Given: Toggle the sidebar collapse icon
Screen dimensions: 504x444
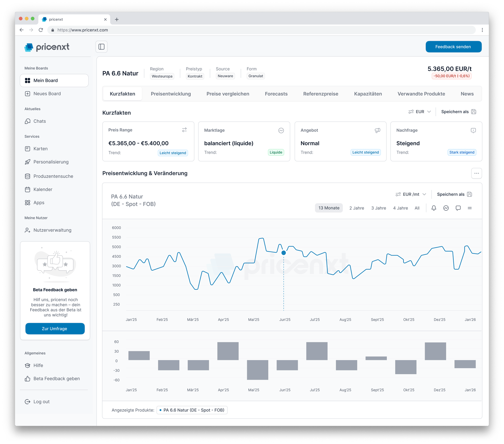Looking at the screenshot, I should [x=101, y=47].
